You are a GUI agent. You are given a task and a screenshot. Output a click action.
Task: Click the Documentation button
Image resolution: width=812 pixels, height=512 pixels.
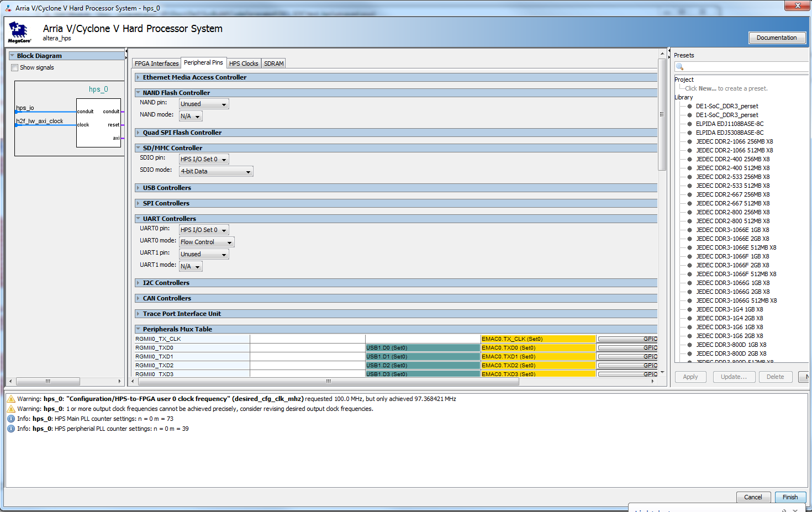click(777, 38)
